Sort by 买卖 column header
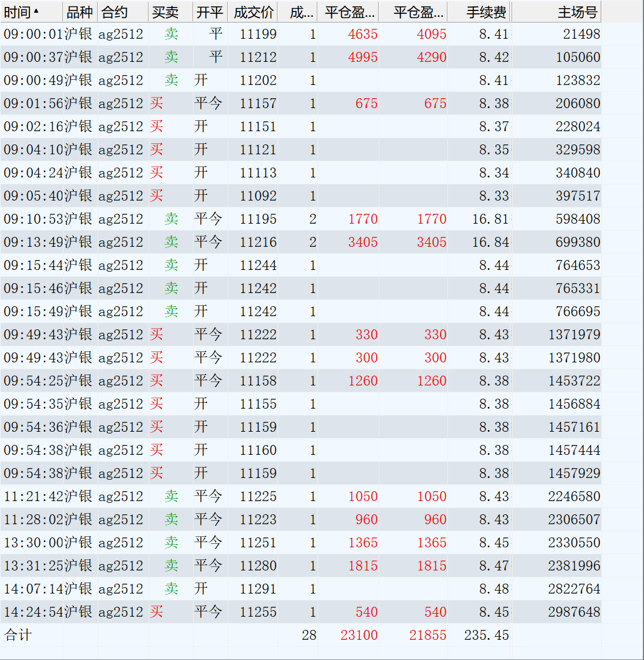 tap(171, 12)
